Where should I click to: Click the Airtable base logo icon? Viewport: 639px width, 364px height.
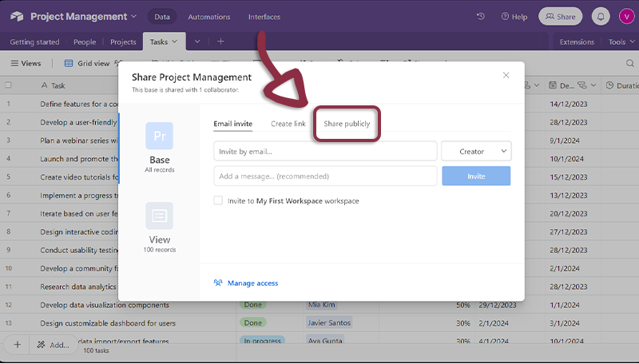(16, 16)
